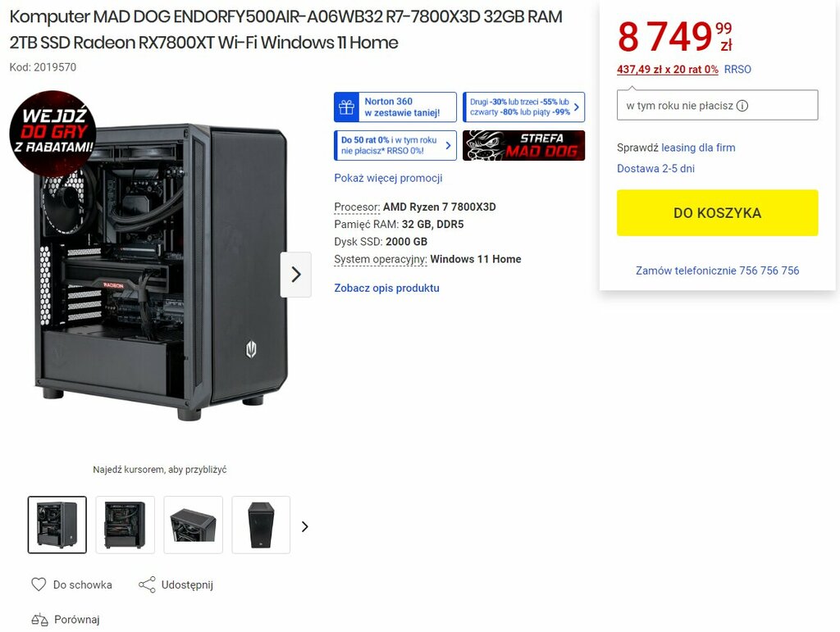Open 'Pokaż więcej promocji' link

388,178
